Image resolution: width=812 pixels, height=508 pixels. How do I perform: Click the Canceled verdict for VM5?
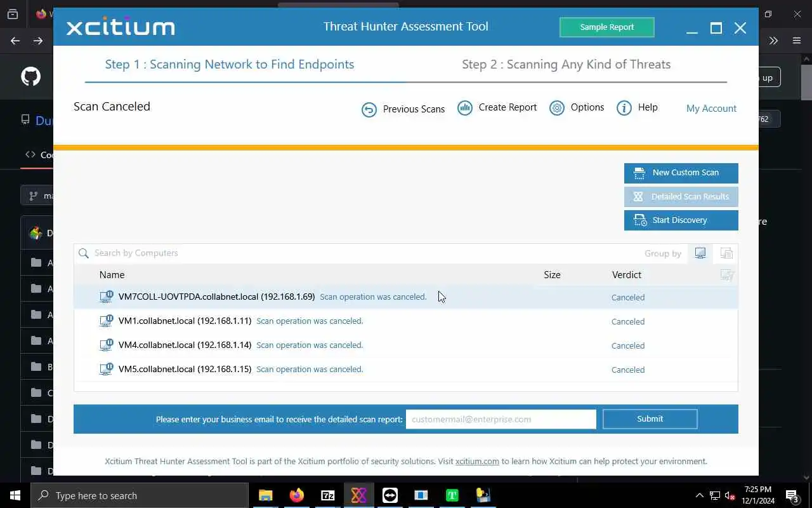point(628,370)
